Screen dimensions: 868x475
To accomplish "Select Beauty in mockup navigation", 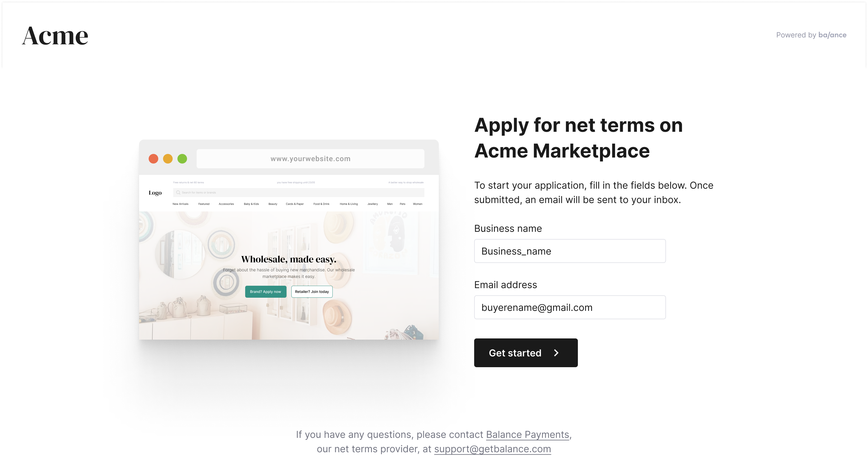I will pos(272,204).
